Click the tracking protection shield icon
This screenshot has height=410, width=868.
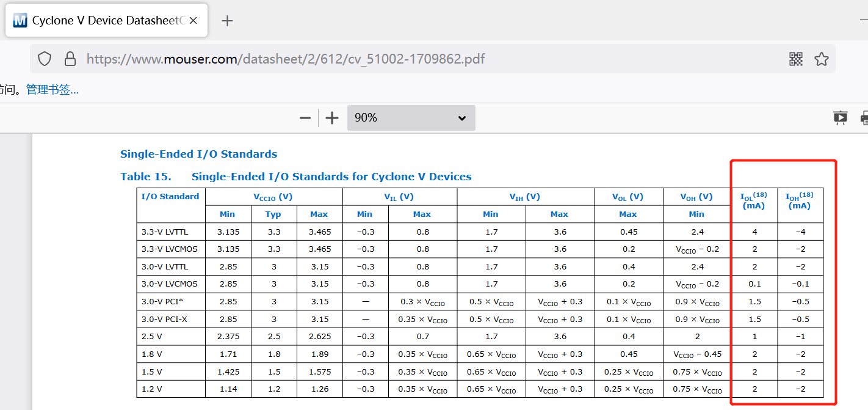pyautogui.click(x=45, y=59)
